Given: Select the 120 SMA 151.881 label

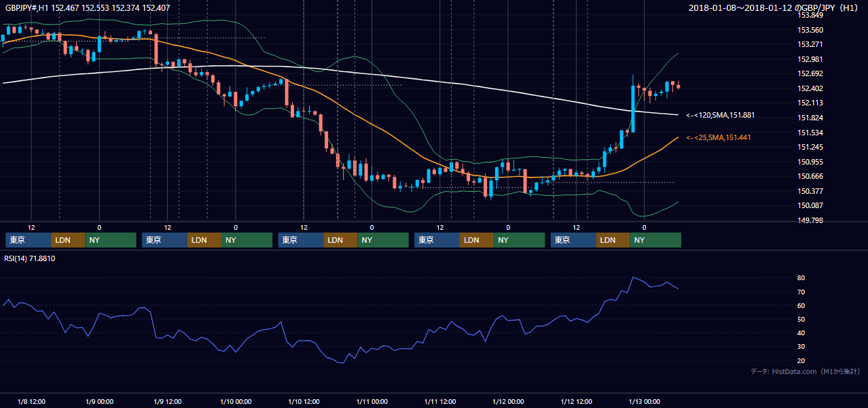Looking at the screenshot, I should [x=721, y=115].
